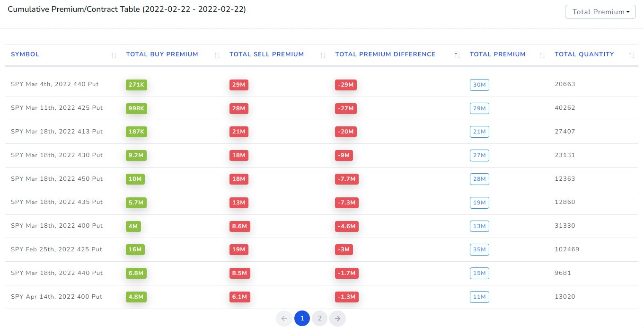Screen dimensions: 644x328
Task: Click the -29M premium difference badge
Action: coord(346,85)
